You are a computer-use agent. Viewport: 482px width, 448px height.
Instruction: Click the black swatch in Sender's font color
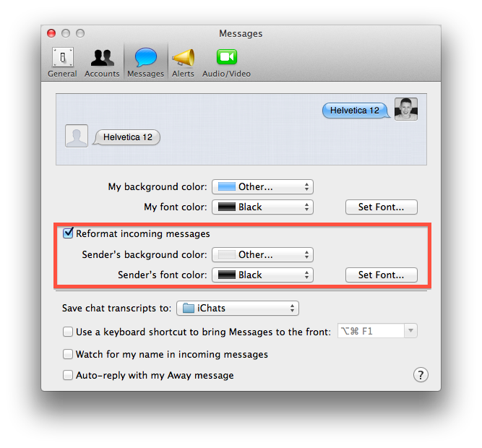[227, 275]
